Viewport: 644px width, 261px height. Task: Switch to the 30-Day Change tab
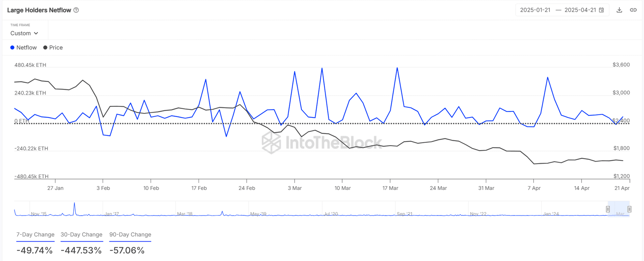tap(81, 235)
